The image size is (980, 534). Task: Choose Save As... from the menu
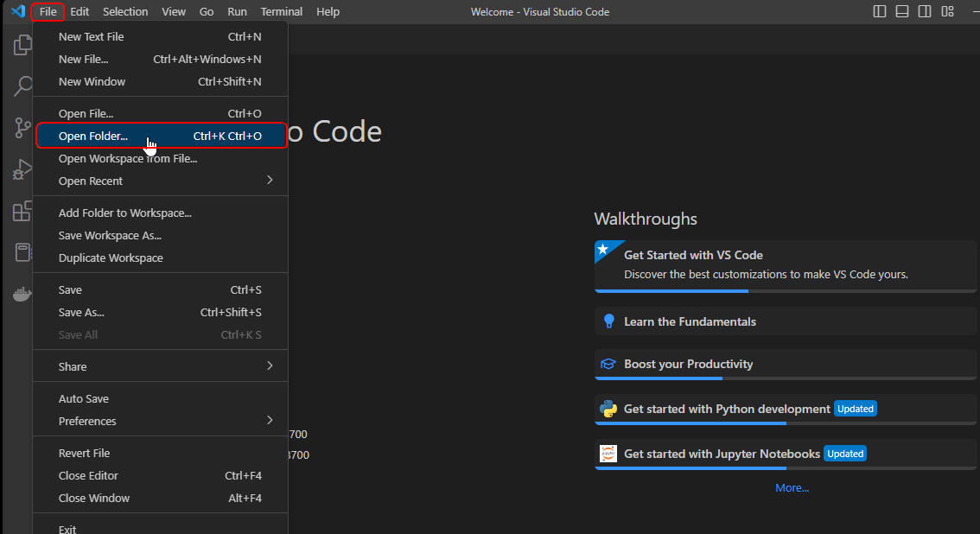[160, 312]
